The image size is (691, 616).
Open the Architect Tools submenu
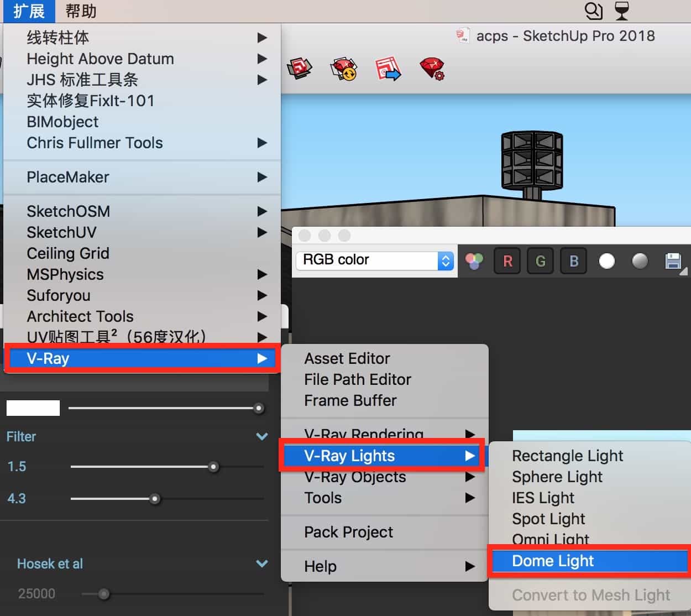(142, 316)
